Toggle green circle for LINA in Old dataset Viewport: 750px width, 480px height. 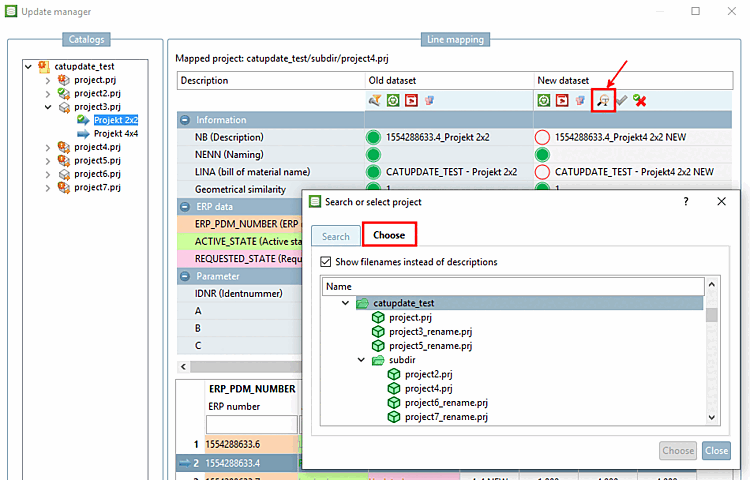pyautogui.click(x=373, y=172)
